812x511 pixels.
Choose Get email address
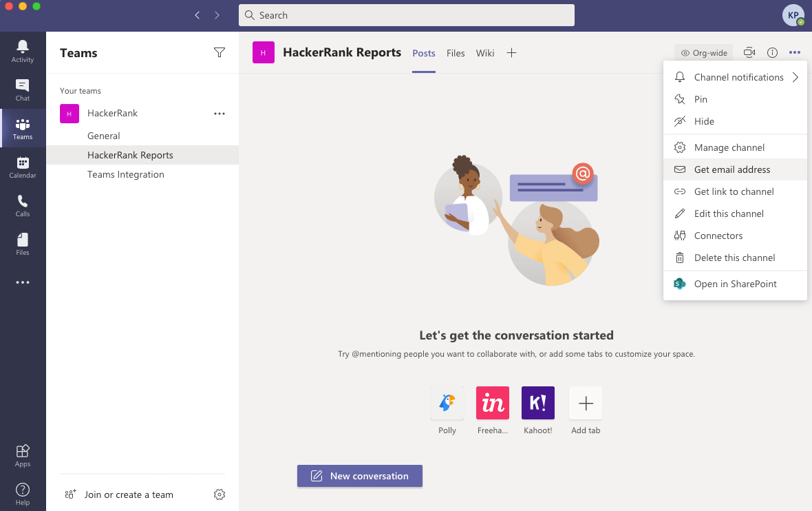[x=736, y=169]
